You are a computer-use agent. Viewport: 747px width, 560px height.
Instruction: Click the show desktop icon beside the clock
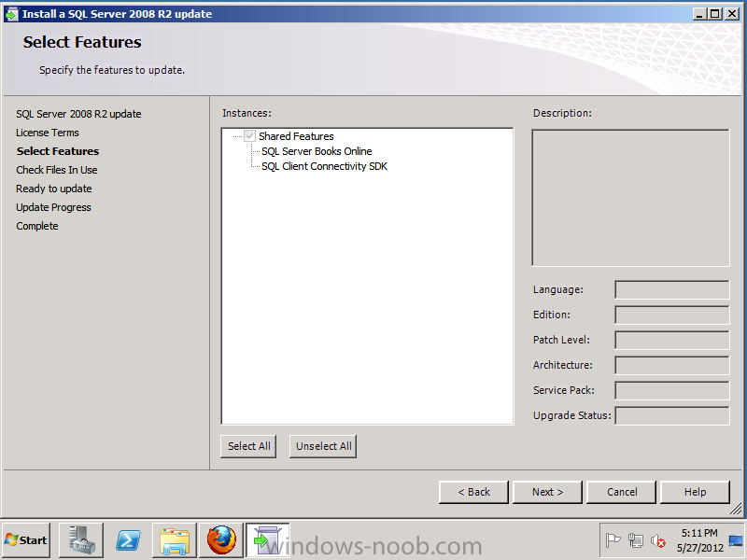click(x=736, y=540)
